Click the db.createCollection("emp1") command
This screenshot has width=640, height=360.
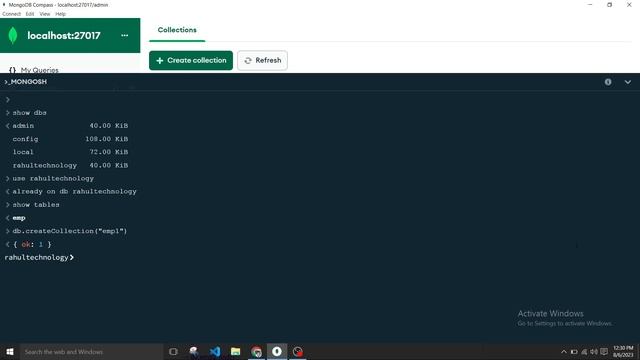click(70, 231)
